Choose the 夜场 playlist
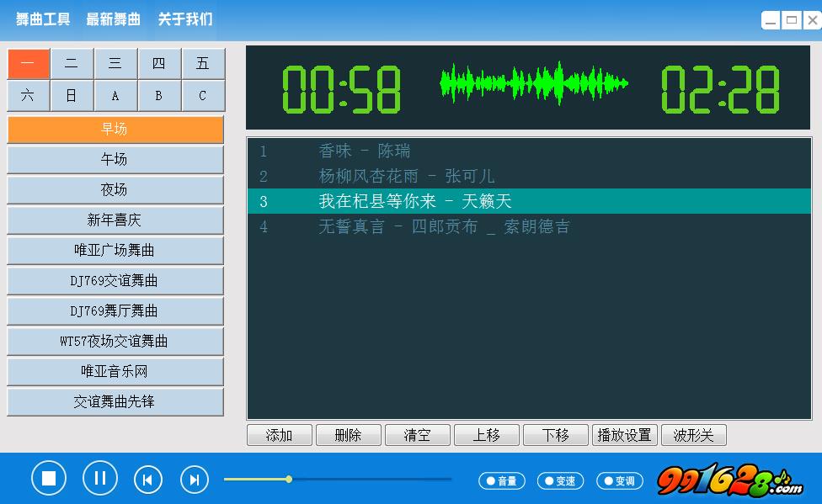The height and width of the screenshot is (504, 822). coord(115,190)
